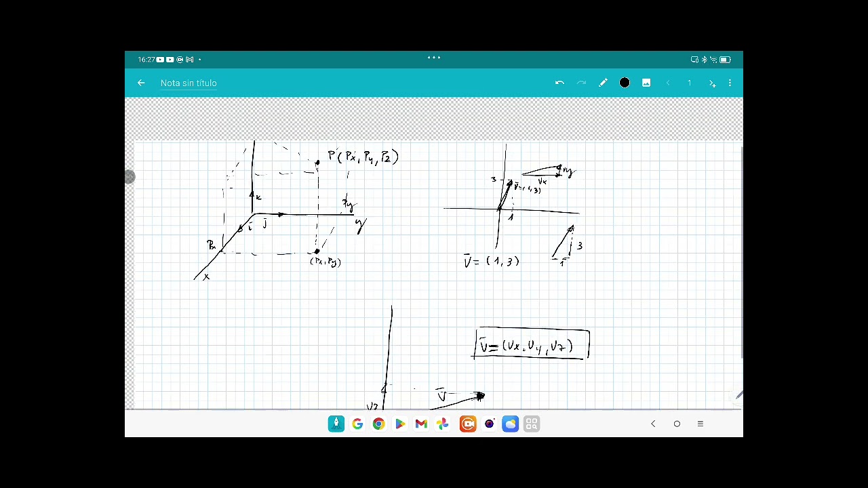
Task: Open Google Photos from dock
Action: click(x=442, y=424)
